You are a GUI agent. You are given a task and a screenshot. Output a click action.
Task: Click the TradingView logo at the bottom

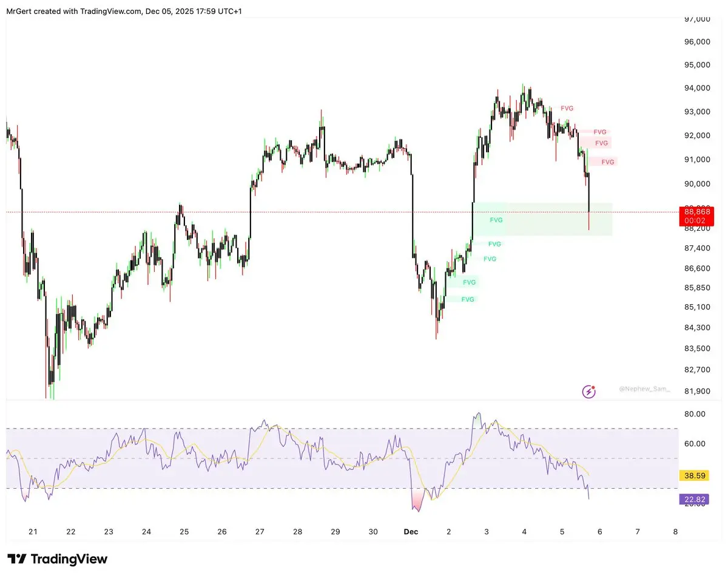pyautogui.click(x=57, y=559)
